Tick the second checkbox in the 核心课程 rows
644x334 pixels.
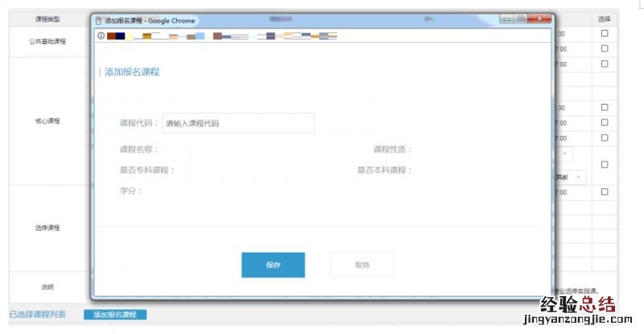click(x=605, y=122)
